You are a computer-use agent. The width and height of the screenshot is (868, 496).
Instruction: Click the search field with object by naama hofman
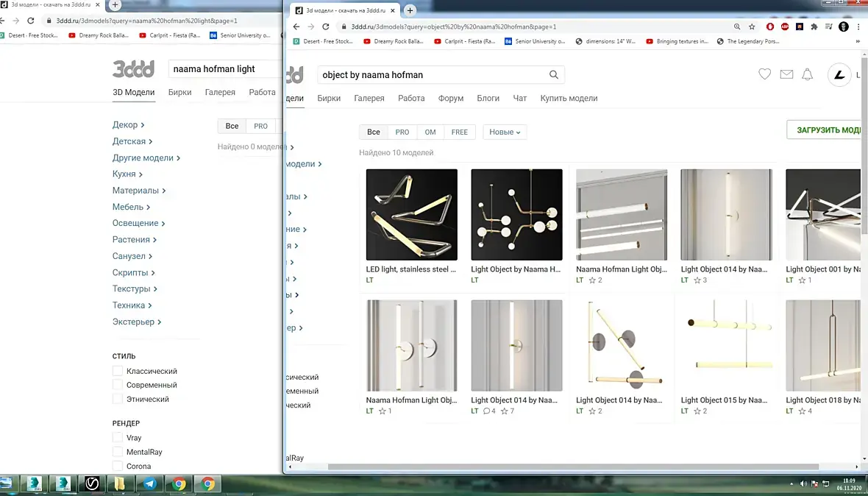pos(441,75)
